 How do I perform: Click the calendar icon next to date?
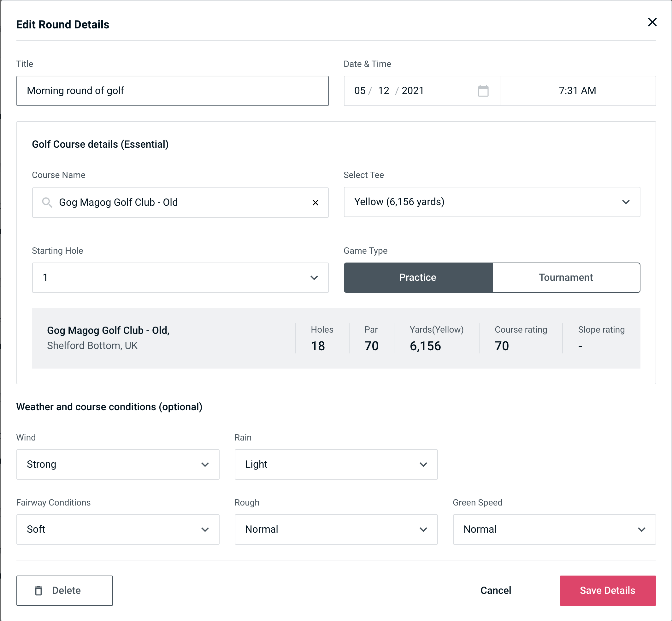pyautogui.click(x=484, y=90)
